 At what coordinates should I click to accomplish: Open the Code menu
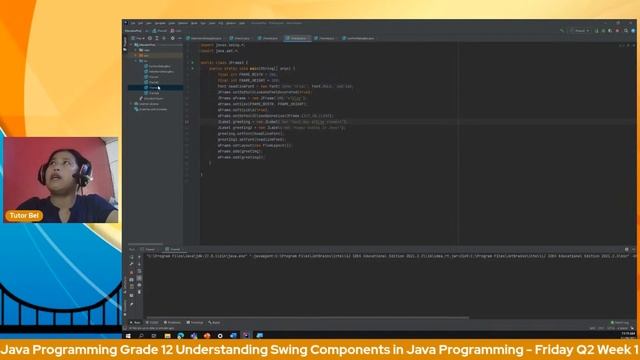[172, 23]
